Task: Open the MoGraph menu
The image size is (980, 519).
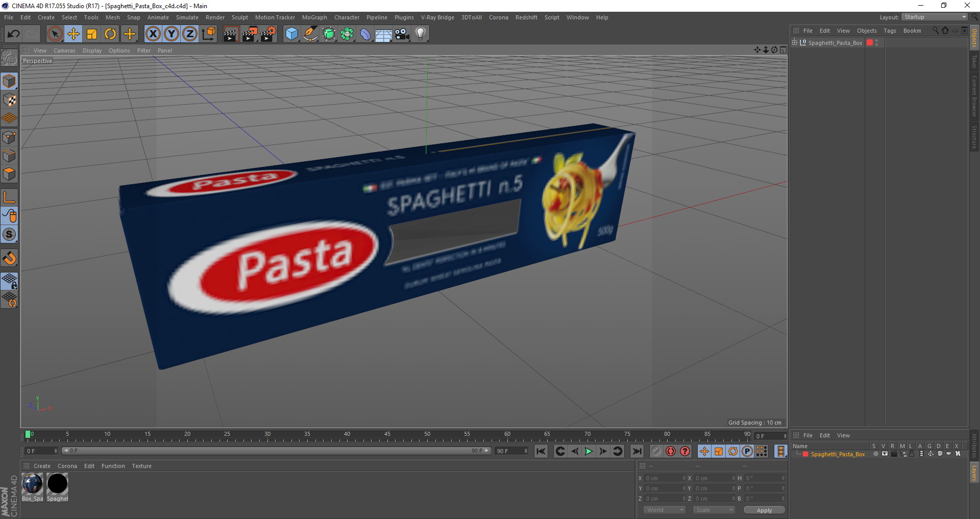Action: 314,17
